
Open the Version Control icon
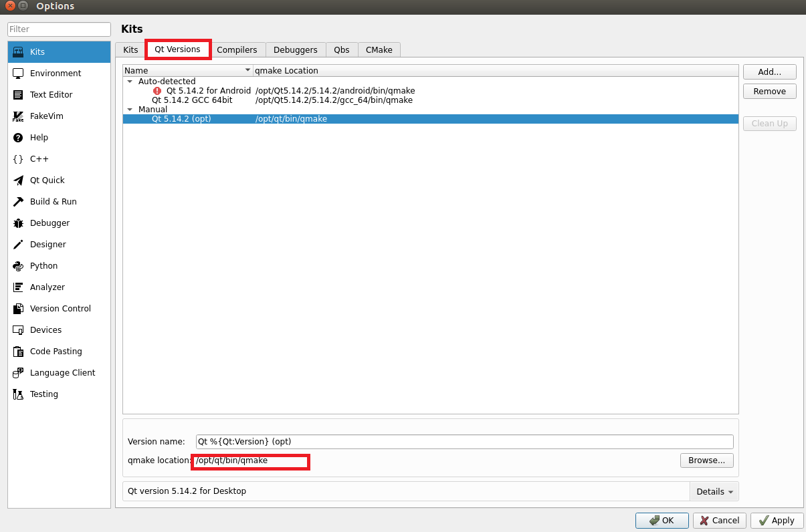tap(18, 308)
